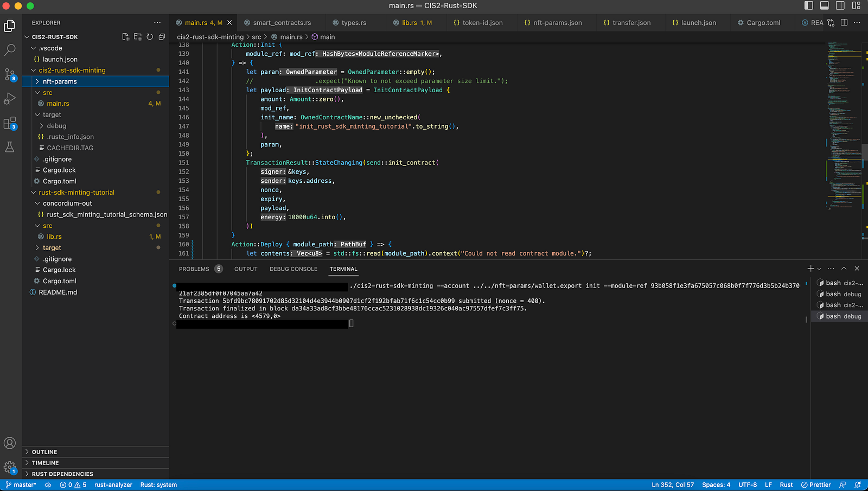This screenshot has height=491, width=868.
Task: Customize layout button in title bar
Action: 856,5
